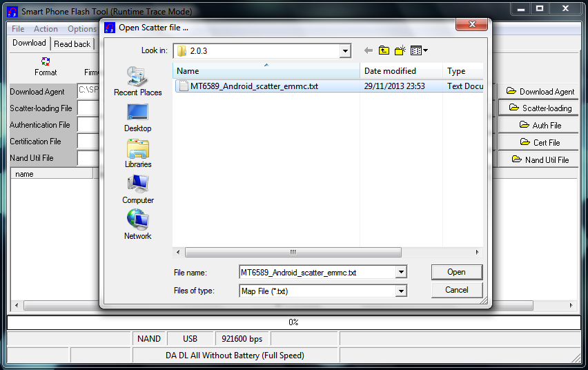Click DA DL All Without Battery status
The image size is (588, 370).
pyautogui.click(x=235, y=356)
